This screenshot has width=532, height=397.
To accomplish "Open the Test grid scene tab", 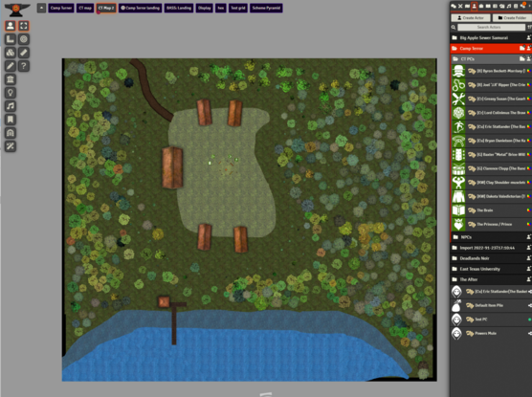I will tap(238, 8).
